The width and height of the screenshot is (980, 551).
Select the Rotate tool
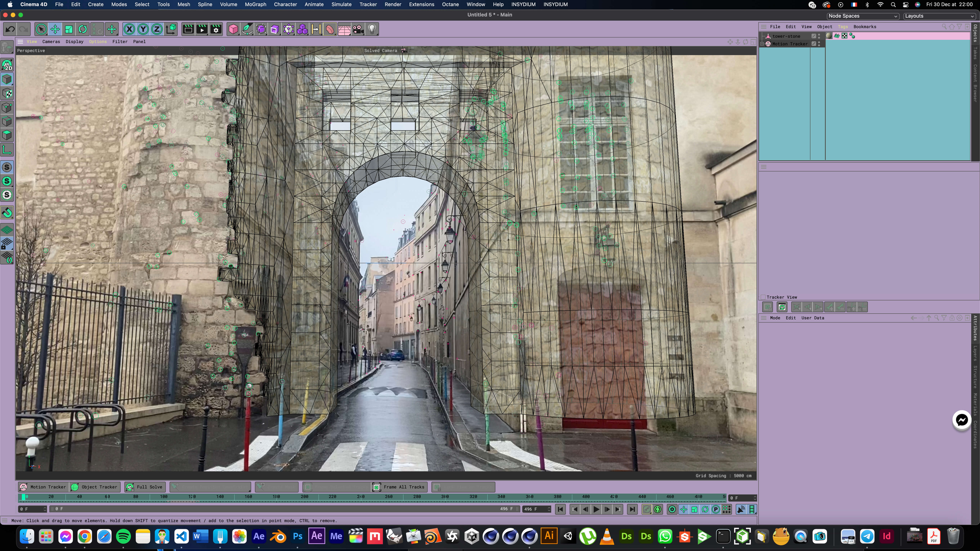pyautogui.click(x=82, y=29)
